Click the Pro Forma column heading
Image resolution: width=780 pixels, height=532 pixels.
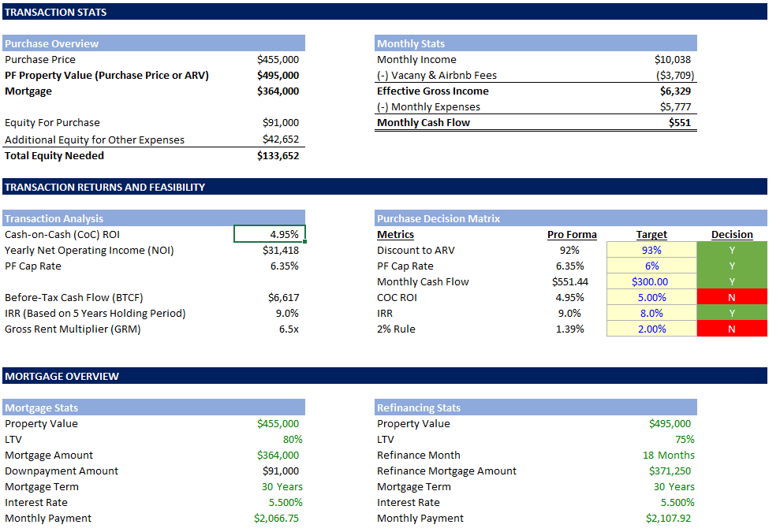[572, 234]
